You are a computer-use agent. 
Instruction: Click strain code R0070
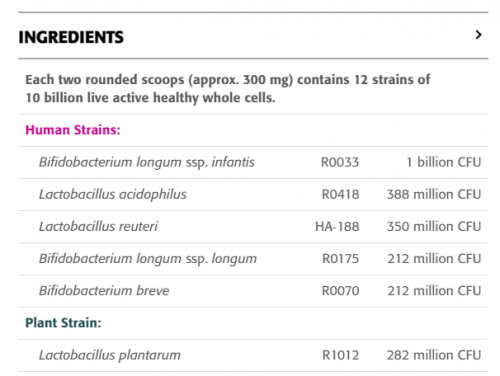click(x=340, y=291)
